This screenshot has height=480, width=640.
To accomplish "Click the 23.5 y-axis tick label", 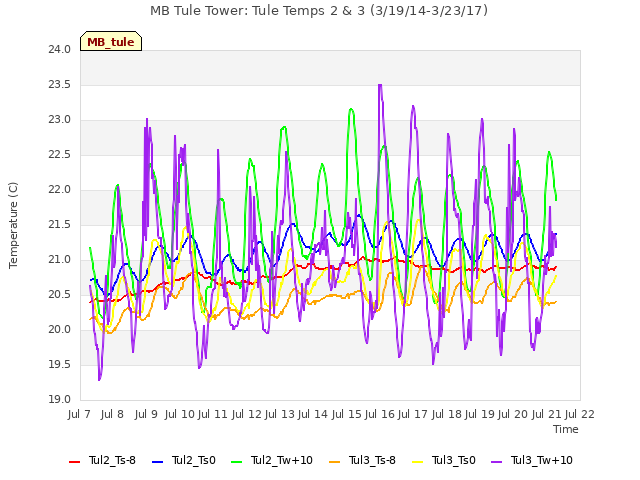I will [x=60, y=85].
